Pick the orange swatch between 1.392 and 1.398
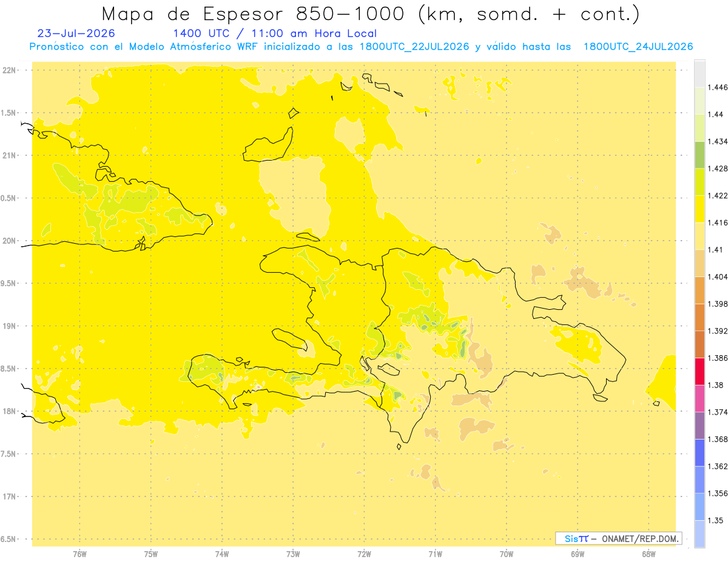The image size is (728, 562). (x=699, y=317)
